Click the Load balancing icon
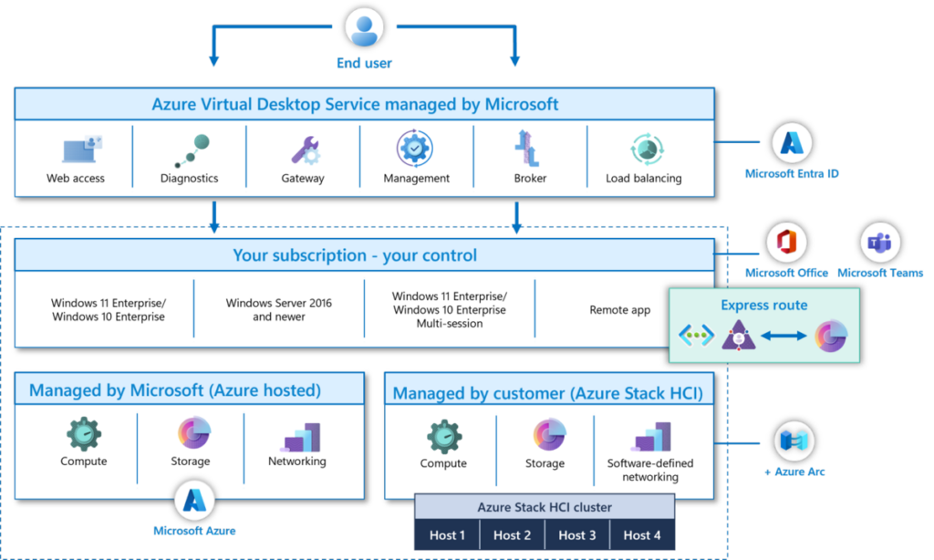934x560 pixels. (x=644, y=150)
